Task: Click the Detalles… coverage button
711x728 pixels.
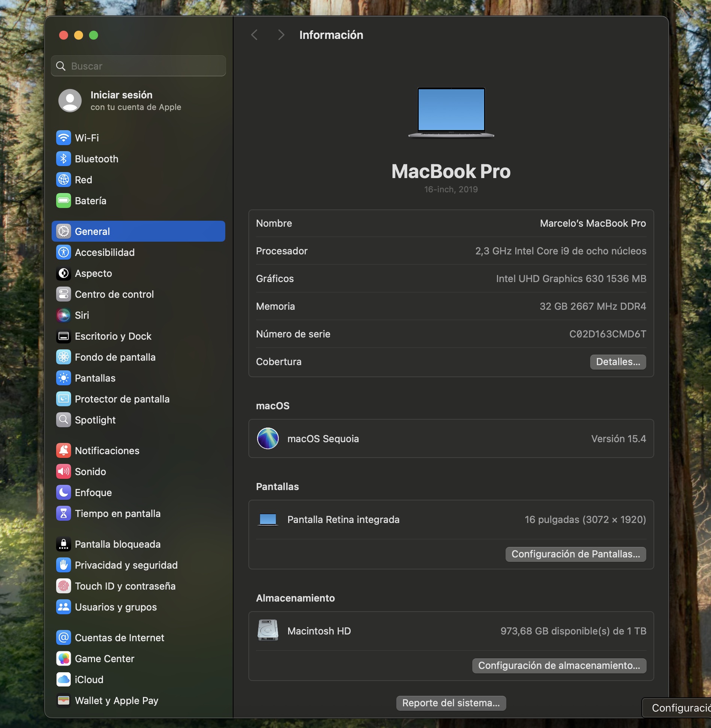Action: (x=617, y=362)
